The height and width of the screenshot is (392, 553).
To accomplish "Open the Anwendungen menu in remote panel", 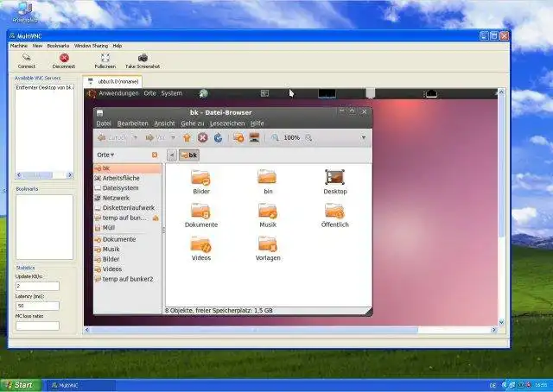I will [x=118, y=93].
